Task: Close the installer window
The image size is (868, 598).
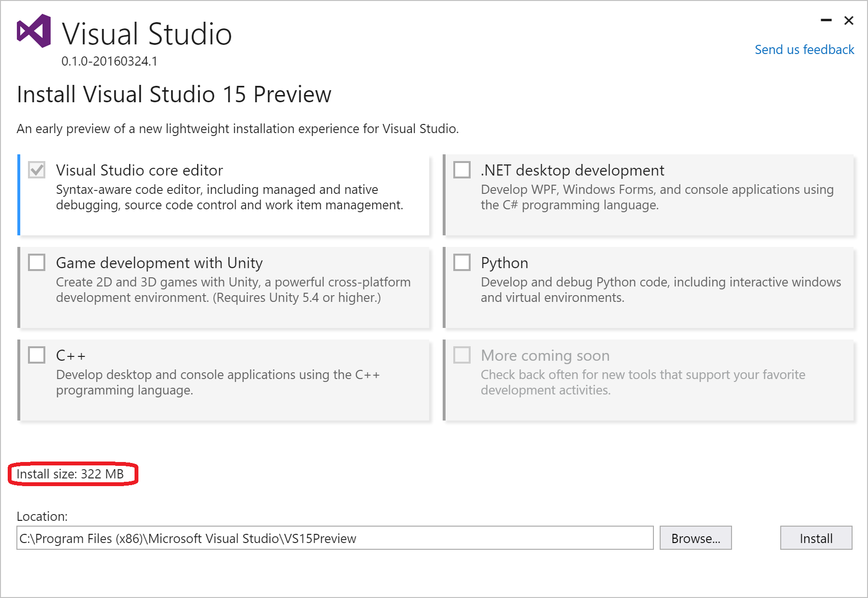Action: [x=849, y=20]
